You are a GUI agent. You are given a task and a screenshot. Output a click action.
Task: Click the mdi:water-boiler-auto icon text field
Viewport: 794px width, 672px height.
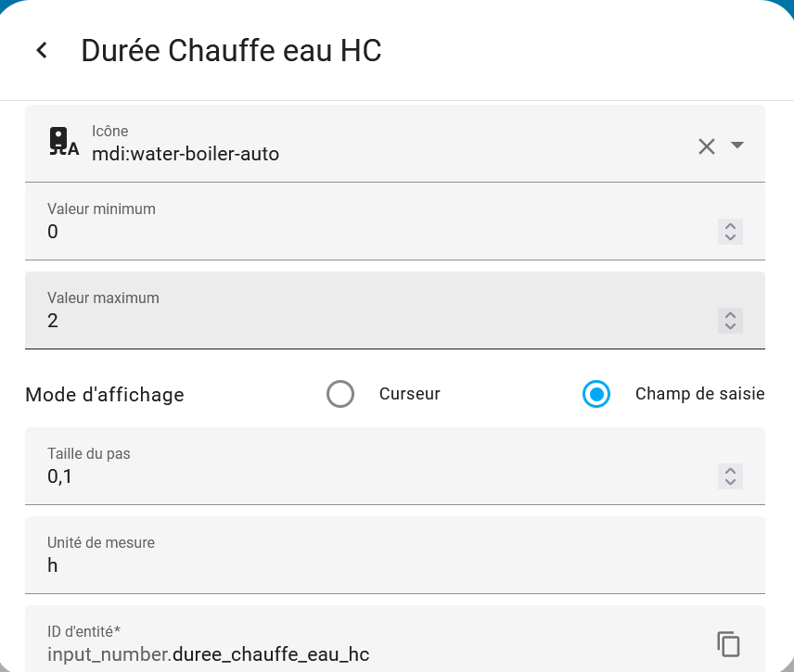(x=371, y=154)
